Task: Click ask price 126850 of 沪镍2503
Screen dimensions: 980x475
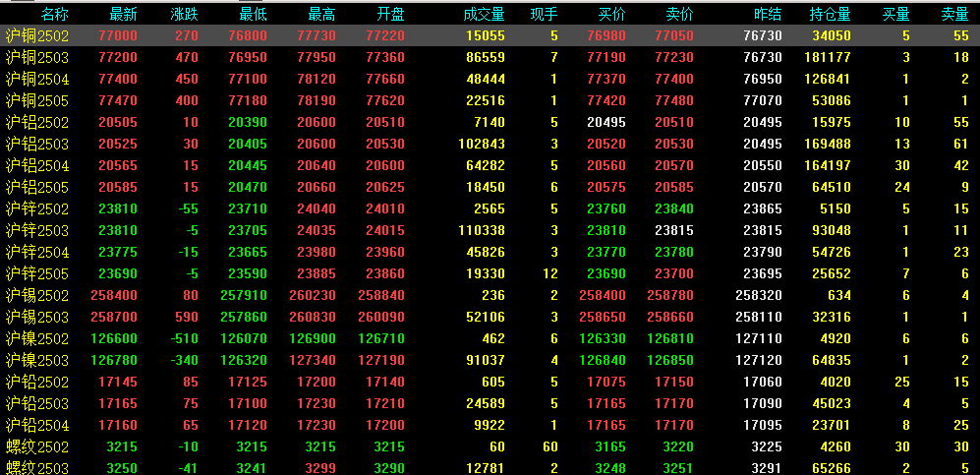Action: click(670, 360)
